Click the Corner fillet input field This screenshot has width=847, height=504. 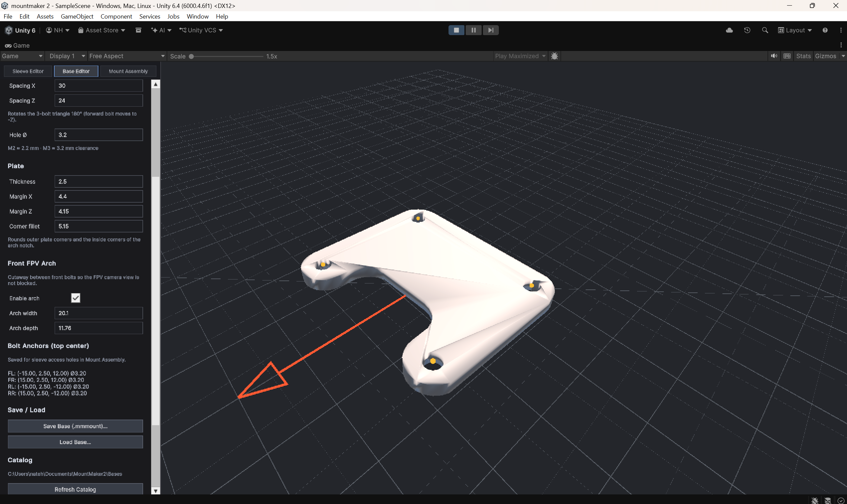[98, 226]
